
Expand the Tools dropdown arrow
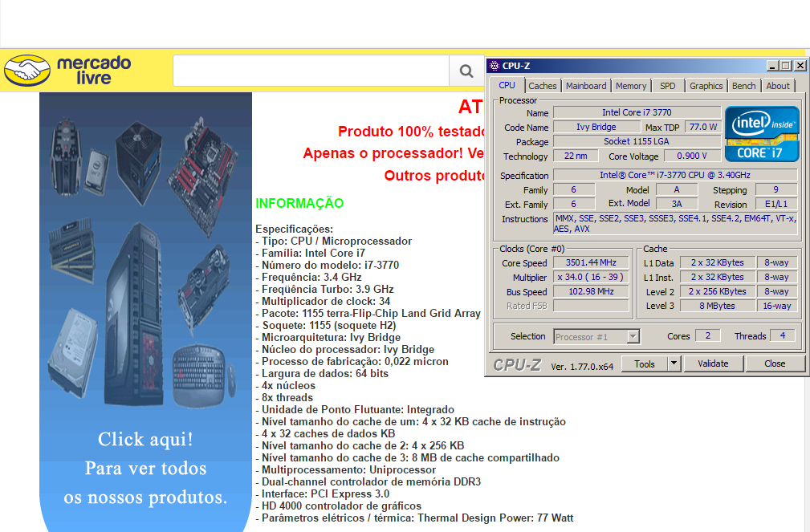[x=674, y=363]
